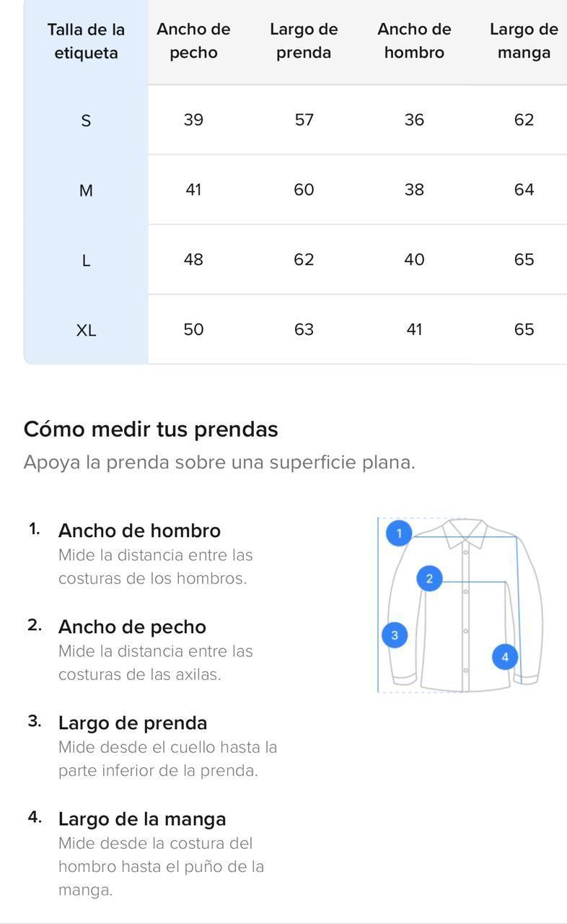Select the Largo de la manga instruction title
The width and height of the screenshot is (567, 924).
[142, 819]
